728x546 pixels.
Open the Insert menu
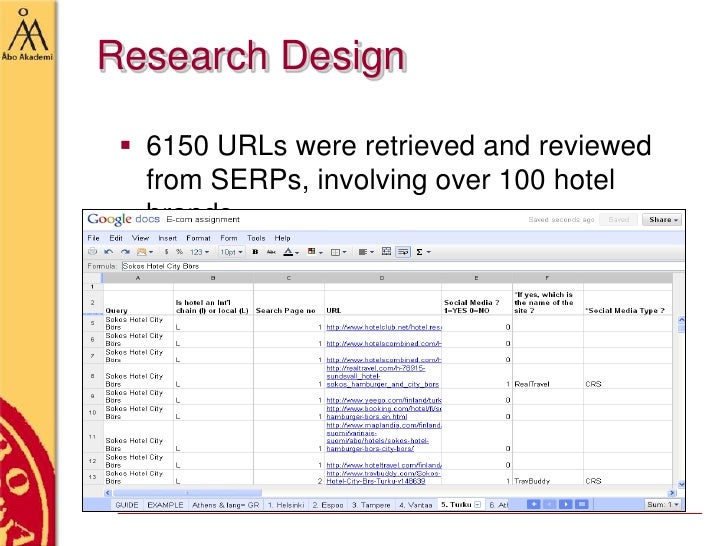tap(168, 238)
